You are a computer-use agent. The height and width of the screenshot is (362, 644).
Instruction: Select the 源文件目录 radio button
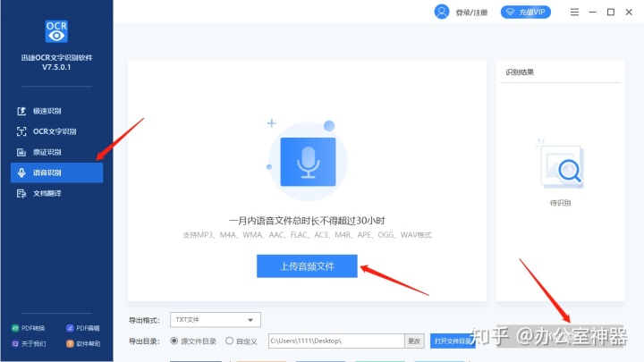click(174, 341)
